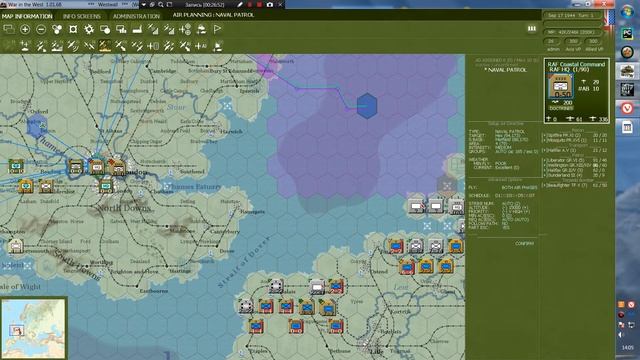640x360 pixels.
Task: Click the SCHEDULE value
Action: click(515, 196)
